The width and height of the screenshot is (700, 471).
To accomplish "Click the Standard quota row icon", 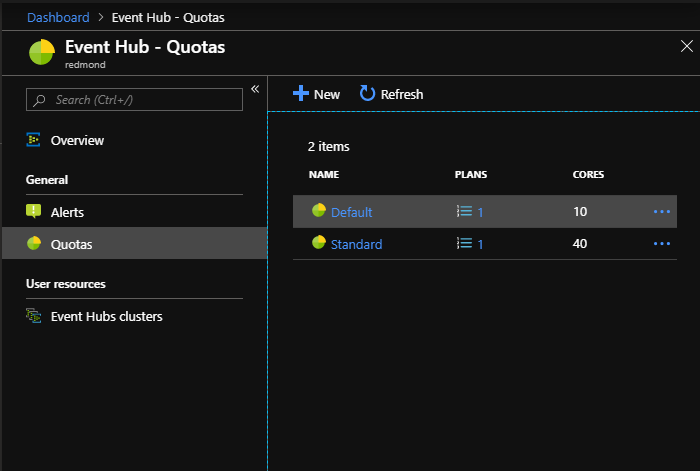I will [x=319, y=243].
